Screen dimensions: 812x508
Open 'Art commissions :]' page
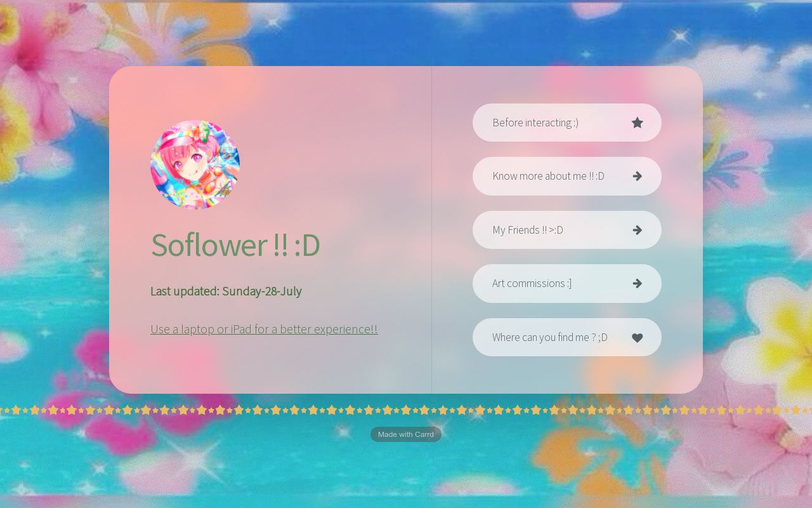coord(567,283)
